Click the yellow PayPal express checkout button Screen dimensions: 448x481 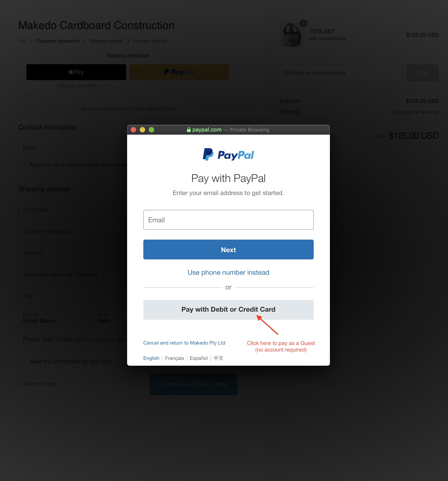(179, 72)
